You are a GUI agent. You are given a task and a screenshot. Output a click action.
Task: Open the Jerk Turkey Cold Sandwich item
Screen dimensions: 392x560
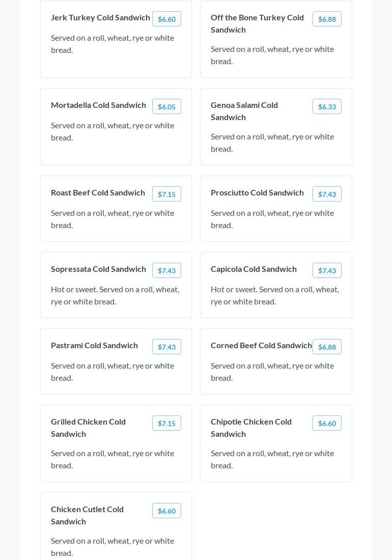(100, 17)
